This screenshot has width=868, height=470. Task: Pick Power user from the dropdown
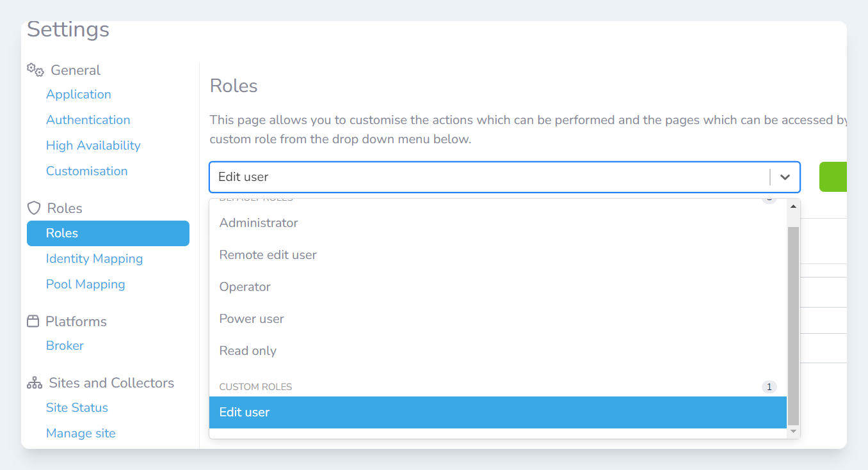click(x=252, y=319)
